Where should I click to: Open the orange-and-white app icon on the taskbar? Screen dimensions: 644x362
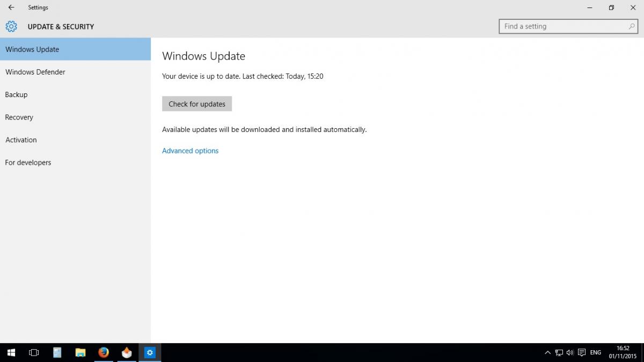click(127, 352)
